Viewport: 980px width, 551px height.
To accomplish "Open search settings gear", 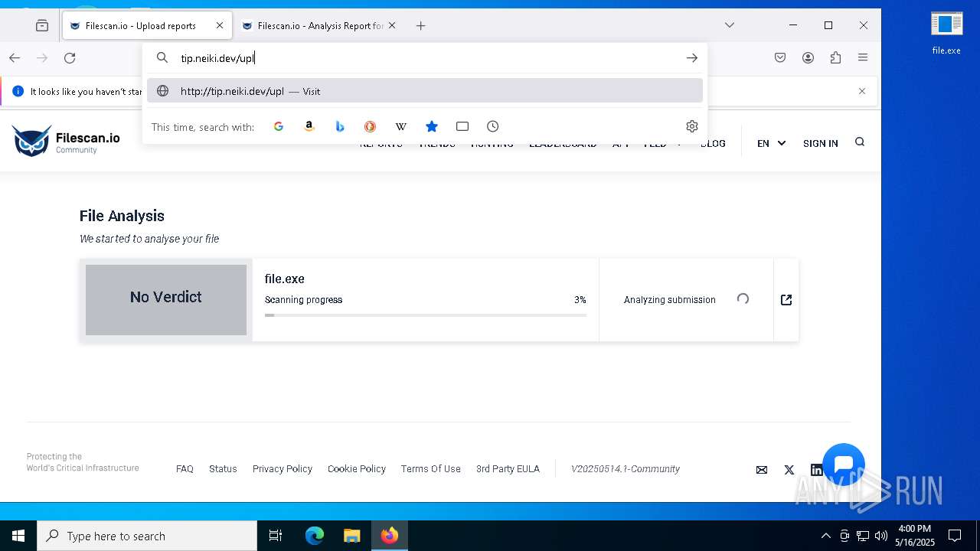I will (692, 126).
